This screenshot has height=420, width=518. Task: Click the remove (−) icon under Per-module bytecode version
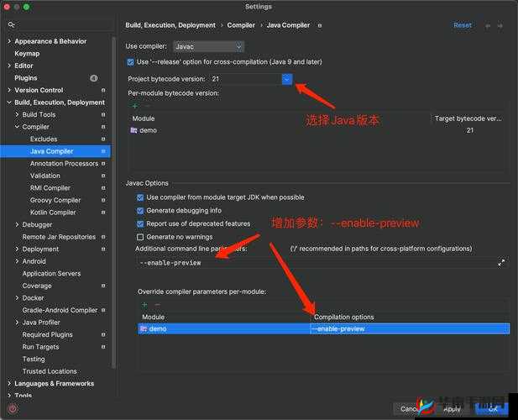147,106
